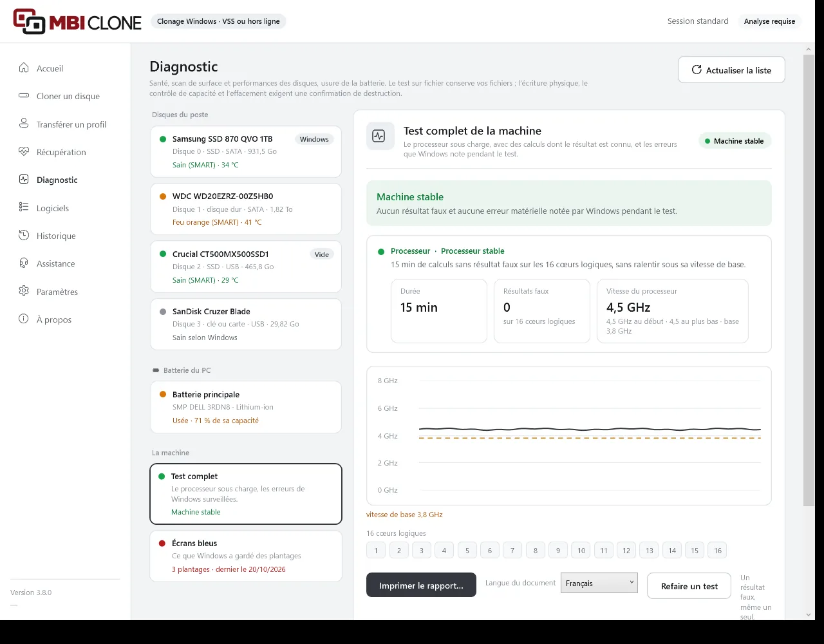Open the Historique section

pos(66,236)
